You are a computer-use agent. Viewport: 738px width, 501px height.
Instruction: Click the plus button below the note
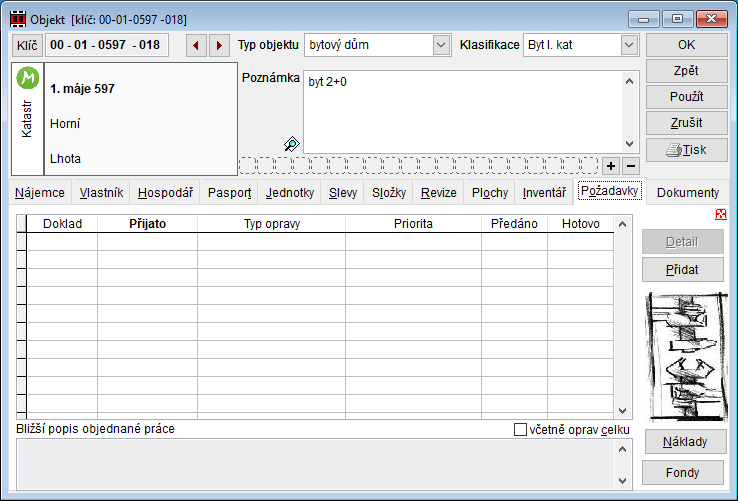(611, 165)
